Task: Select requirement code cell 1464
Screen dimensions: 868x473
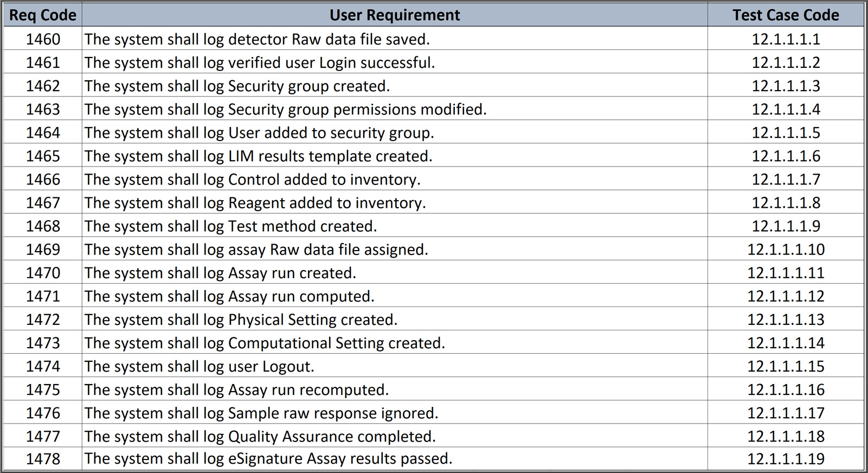Action: tap(43, 132)
